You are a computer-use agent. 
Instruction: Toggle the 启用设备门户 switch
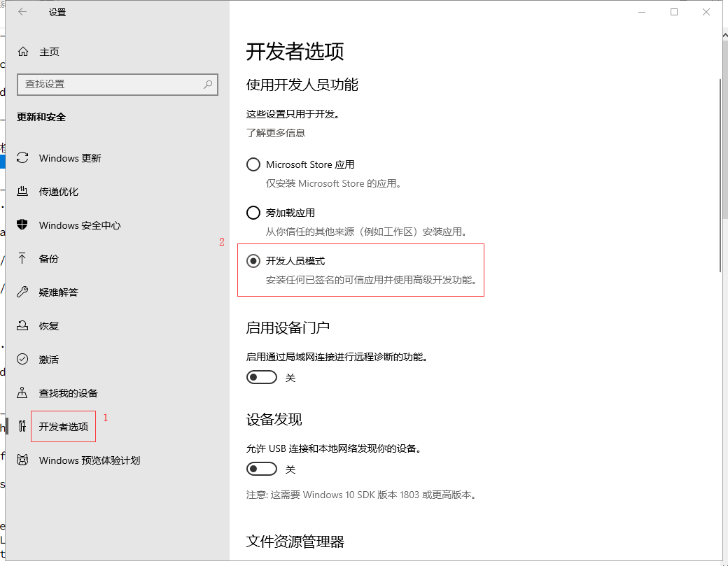[261, 377]
